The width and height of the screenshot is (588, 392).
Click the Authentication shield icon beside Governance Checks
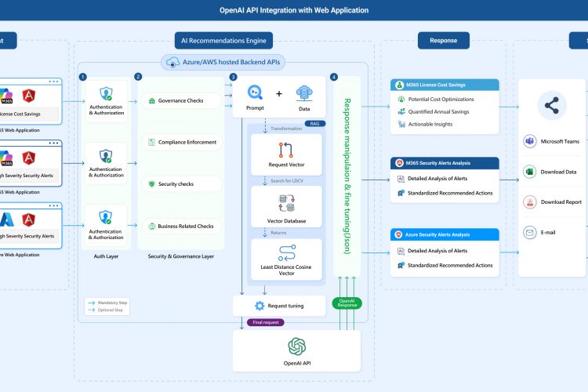click(106, 94)
